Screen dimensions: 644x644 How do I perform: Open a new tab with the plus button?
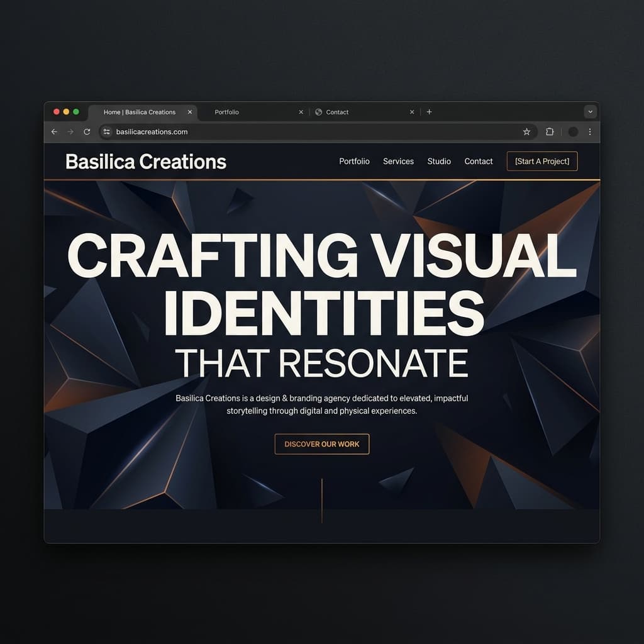click(x=429, y=111)
